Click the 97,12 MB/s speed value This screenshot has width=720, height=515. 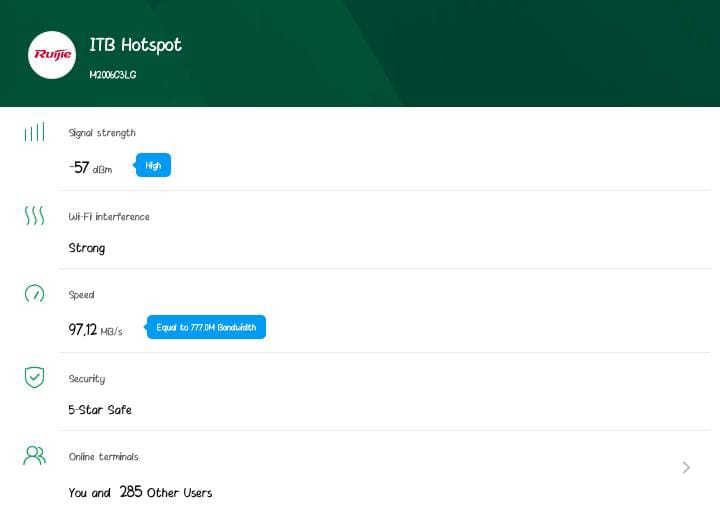(x=95, y=330)
